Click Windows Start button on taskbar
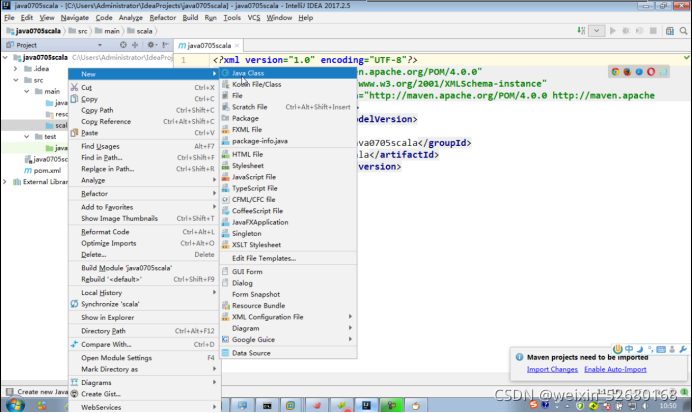 tap(15, 405)
